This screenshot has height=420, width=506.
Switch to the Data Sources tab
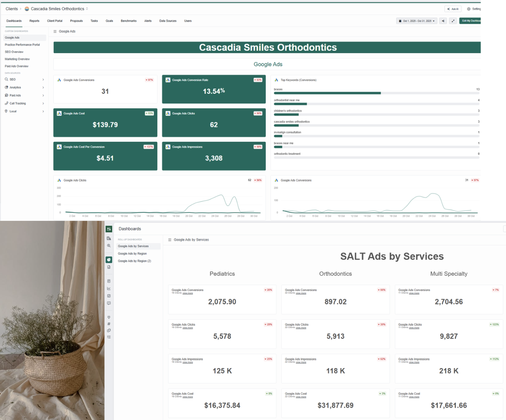pos(168,21)
